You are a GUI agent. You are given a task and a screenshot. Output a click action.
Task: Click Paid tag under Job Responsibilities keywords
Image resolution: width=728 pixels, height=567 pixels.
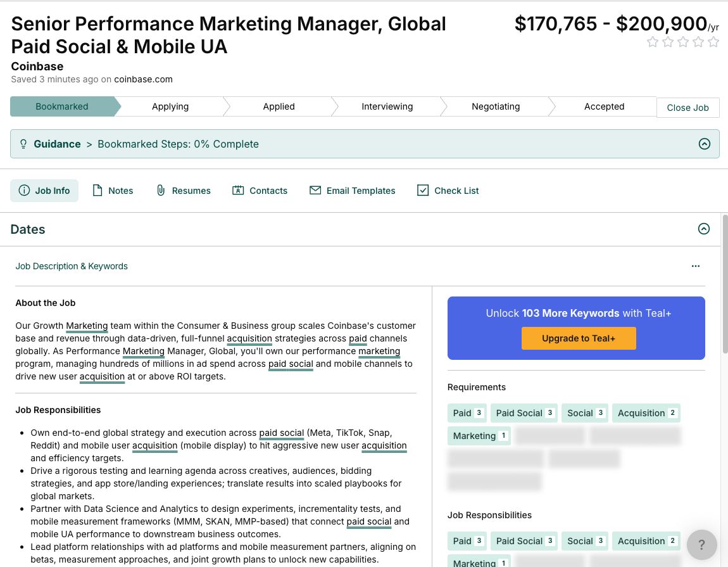[467, 540]
